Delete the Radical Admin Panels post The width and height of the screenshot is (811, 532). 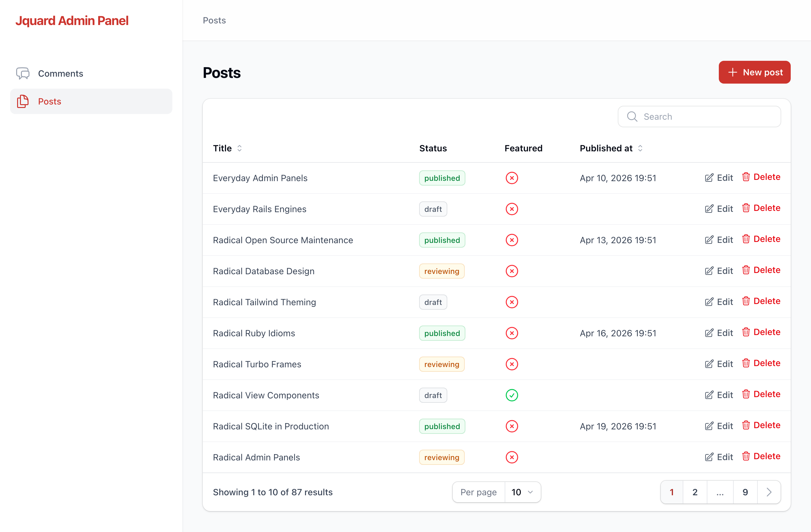(761, 456)
